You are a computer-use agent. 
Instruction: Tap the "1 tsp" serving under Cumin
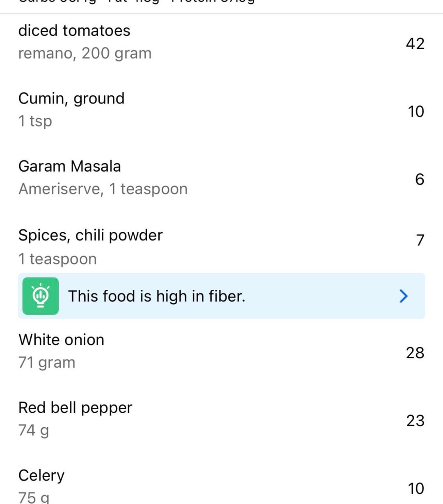click(x=35, y=121)
